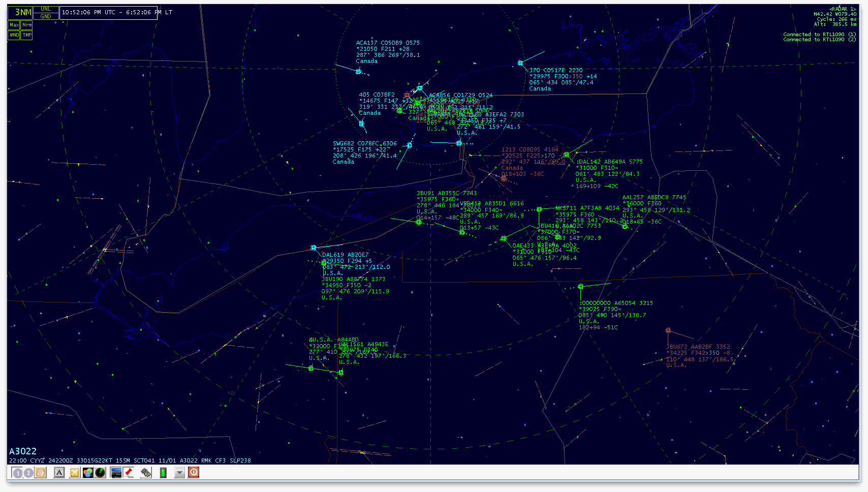Toggle the TMP temperature display
The height and width of the screenshot is (492, 868).
pyautogui.click(x=27, y=35)
